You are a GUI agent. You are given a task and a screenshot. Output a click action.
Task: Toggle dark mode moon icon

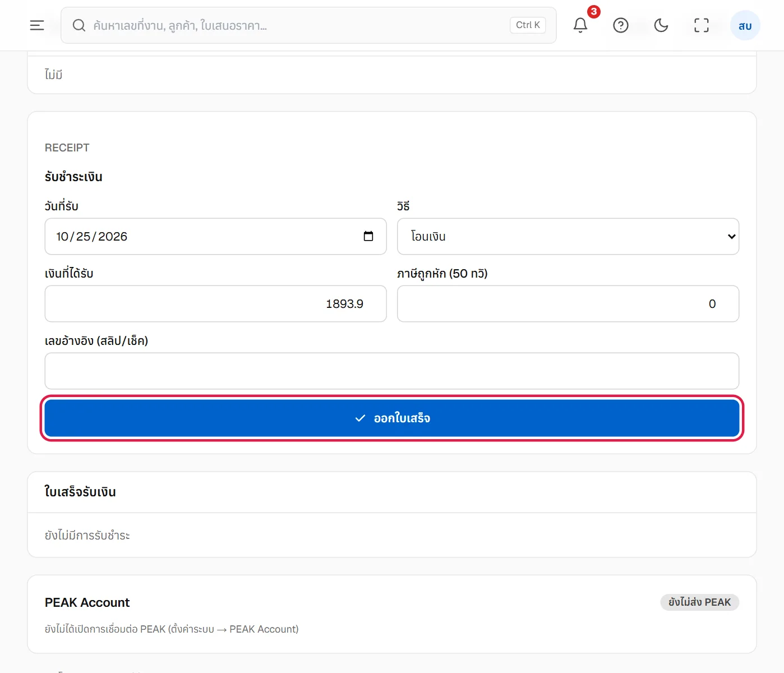[661, 25]
